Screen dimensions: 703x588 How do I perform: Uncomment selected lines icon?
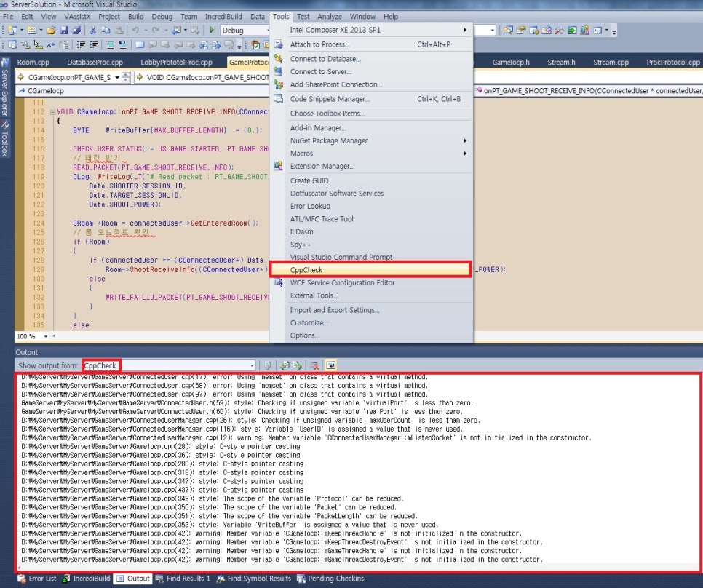(x=122, y=45)
